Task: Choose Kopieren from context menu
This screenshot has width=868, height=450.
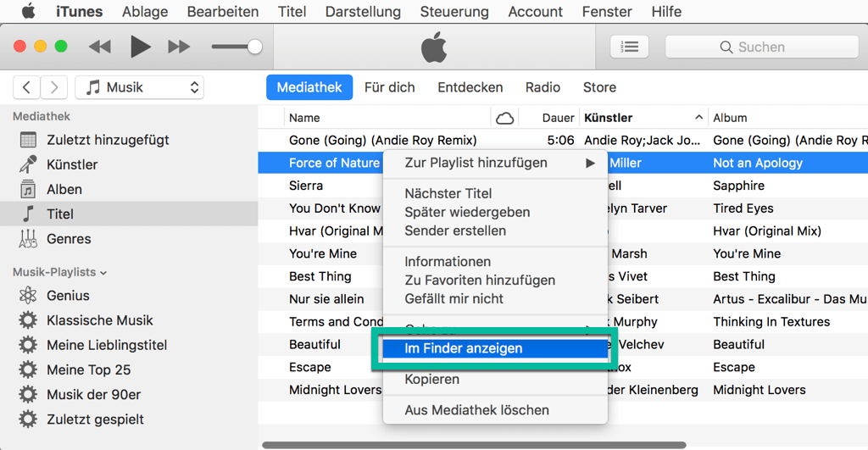Action: [x=495, y=379]
